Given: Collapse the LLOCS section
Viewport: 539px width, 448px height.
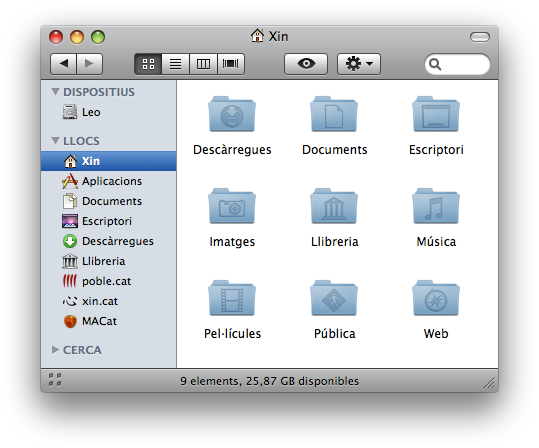Looking at the screenshot, I should [55, 141].
